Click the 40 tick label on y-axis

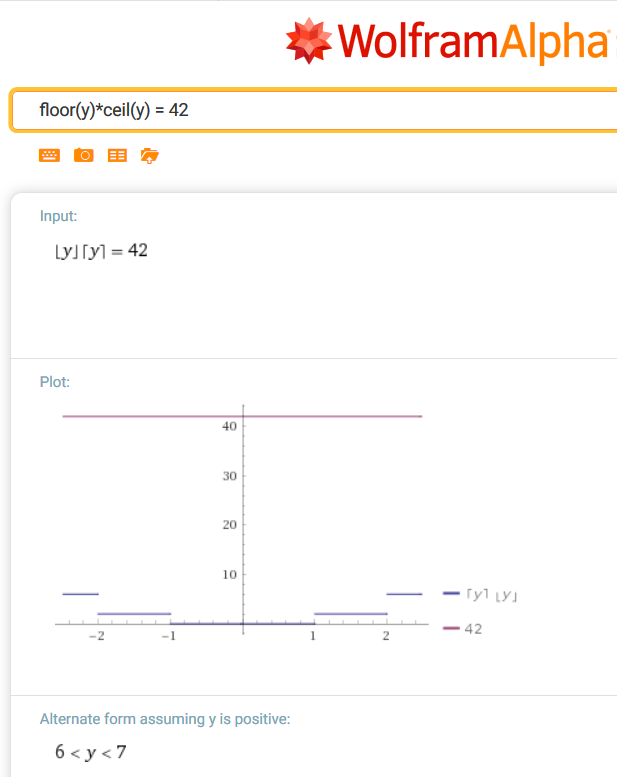pos(229,426)
